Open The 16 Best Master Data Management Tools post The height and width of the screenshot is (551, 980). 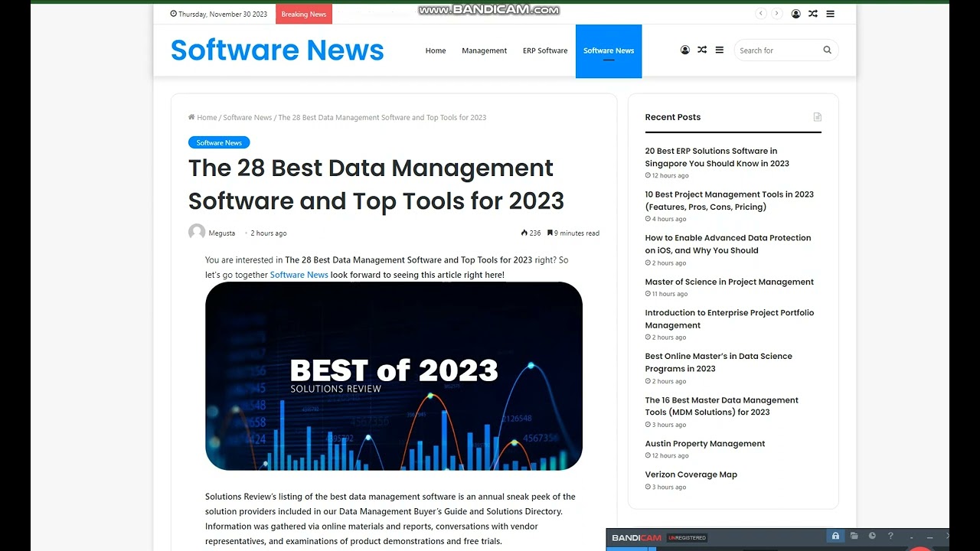click(x=721, y=406)
